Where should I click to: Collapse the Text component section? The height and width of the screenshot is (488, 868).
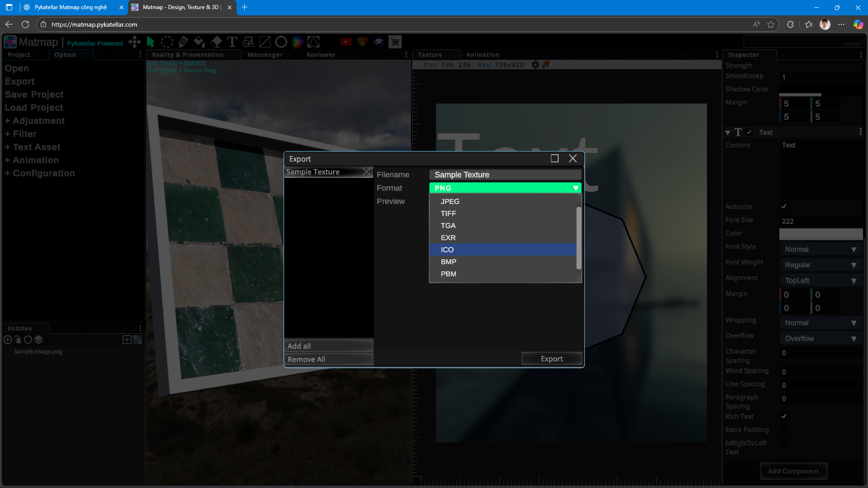pyautogui.click(x=727, y=133)
